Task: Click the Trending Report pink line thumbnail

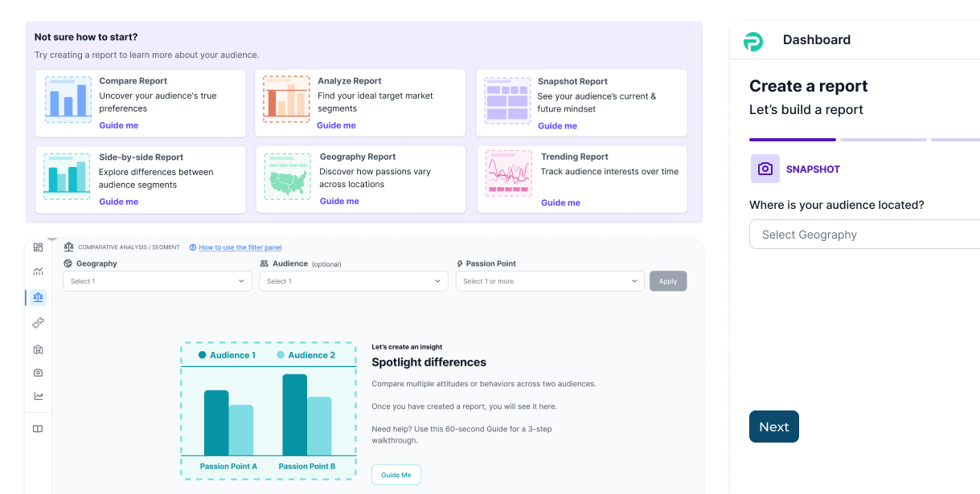Action: 508,174
